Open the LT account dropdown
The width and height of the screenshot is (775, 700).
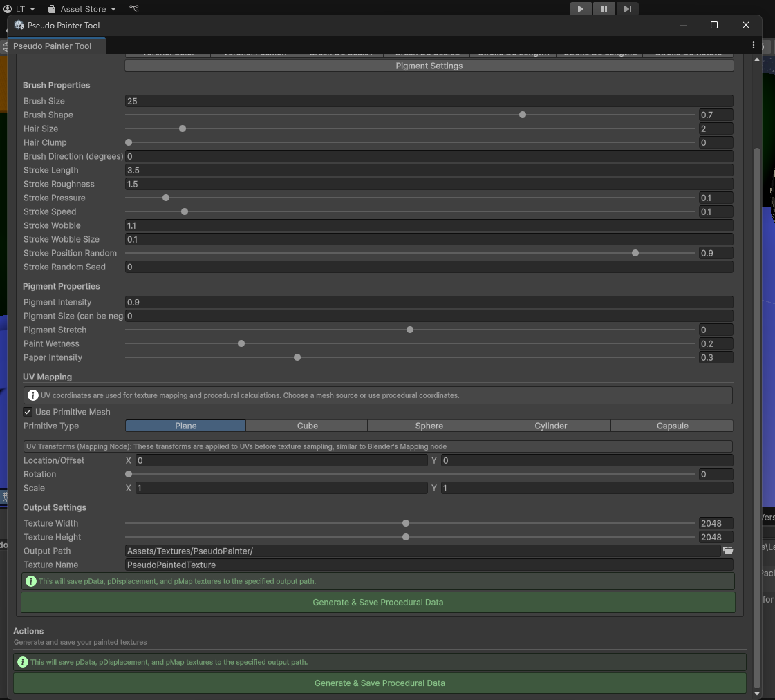(x=19, y=9)
